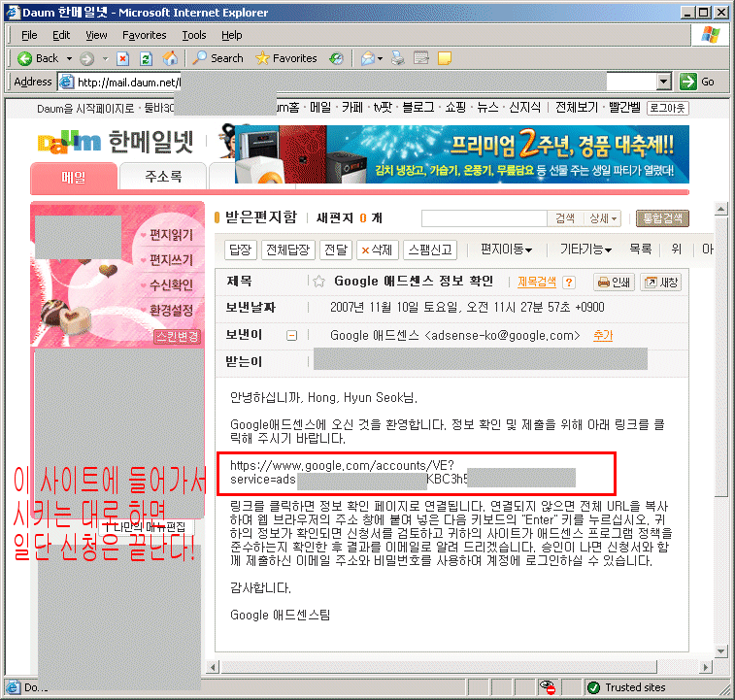Open the Favorites menu

144,35
